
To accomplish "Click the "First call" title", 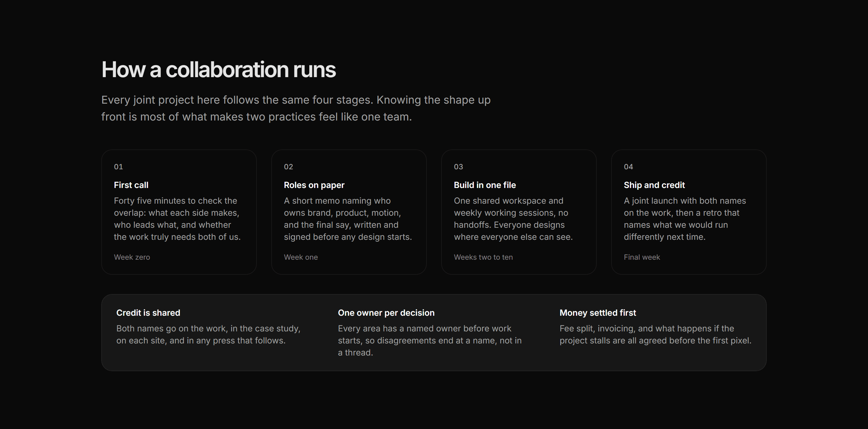I will pos(131,185).
